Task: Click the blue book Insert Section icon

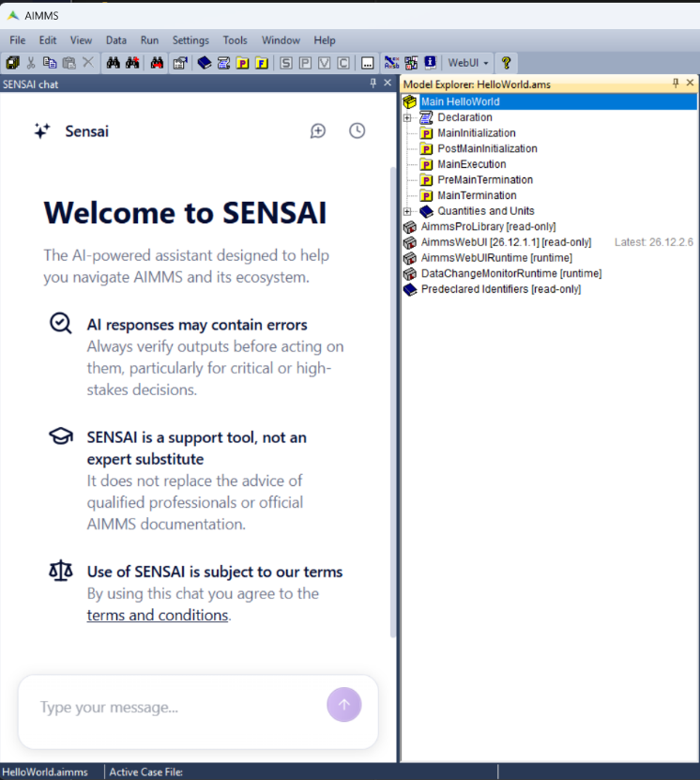Action: (x=205, y=63)
